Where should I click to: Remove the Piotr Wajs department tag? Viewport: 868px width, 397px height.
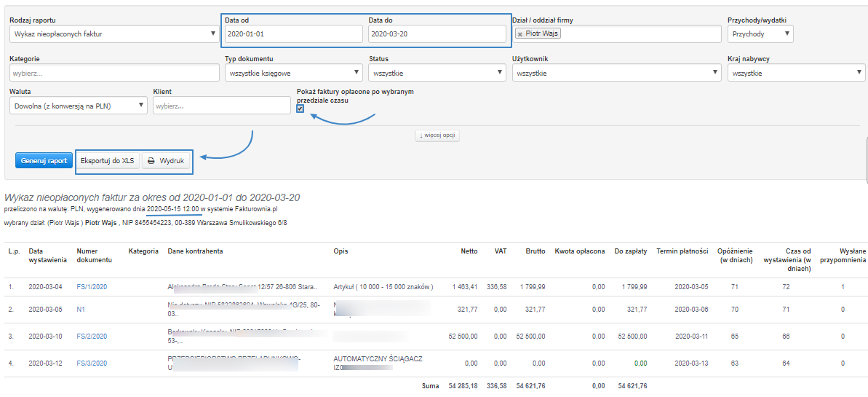pos(519,34)
